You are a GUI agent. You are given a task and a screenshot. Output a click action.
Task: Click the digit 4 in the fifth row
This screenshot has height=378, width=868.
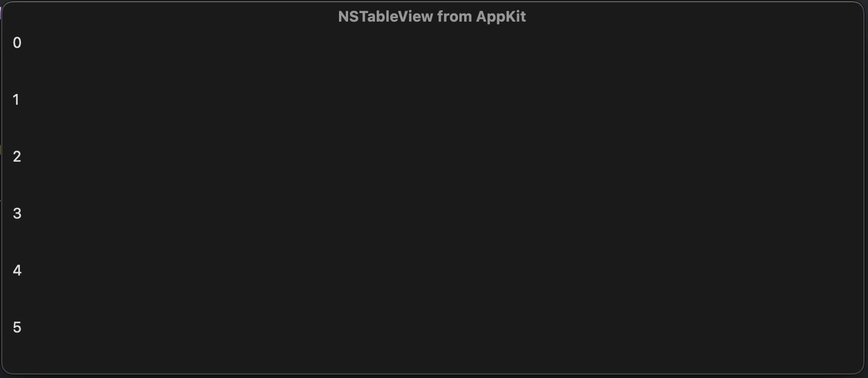tap(17, 270)
